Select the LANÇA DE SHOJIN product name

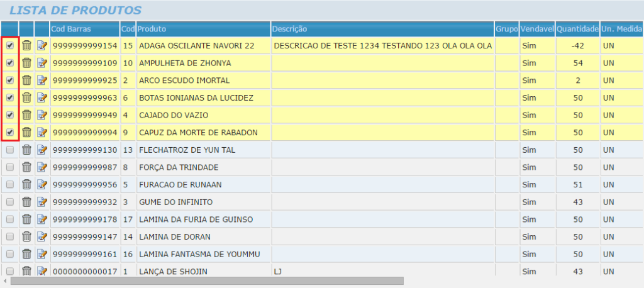tap(173, 271)
